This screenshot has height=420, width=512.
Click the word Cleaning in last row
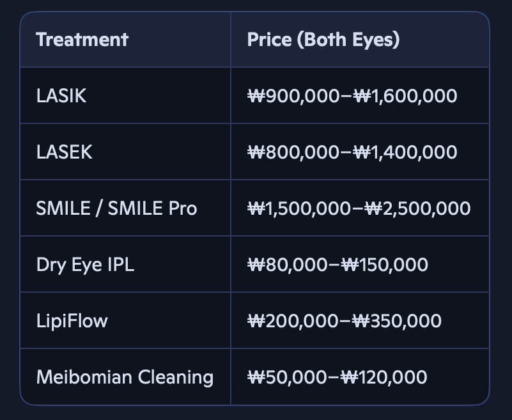coord(176,378)
